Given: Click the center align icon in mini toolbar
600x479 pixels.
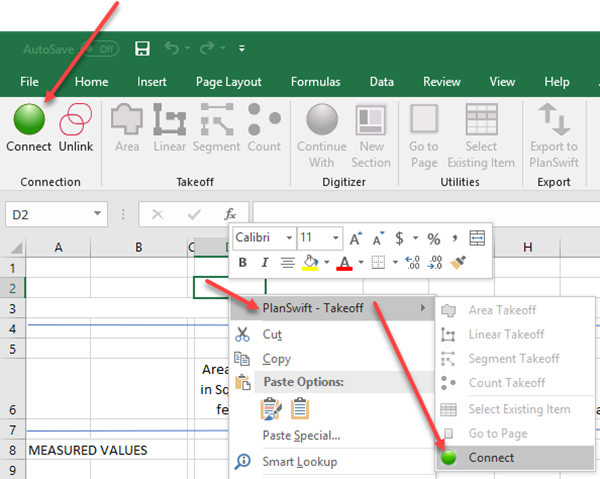Looking at the screenshot, I should tap(287, 262).
